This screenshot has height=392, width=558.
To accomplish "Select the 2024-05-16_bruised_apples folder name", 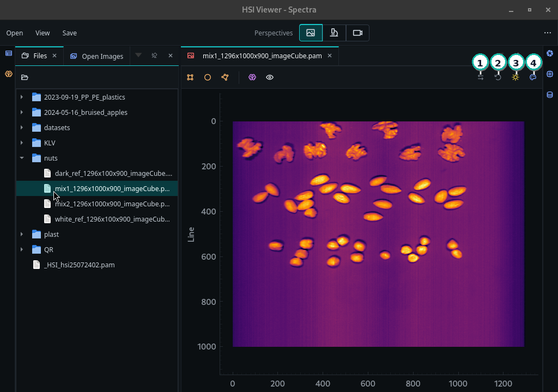I will click(x=86, y=112).
